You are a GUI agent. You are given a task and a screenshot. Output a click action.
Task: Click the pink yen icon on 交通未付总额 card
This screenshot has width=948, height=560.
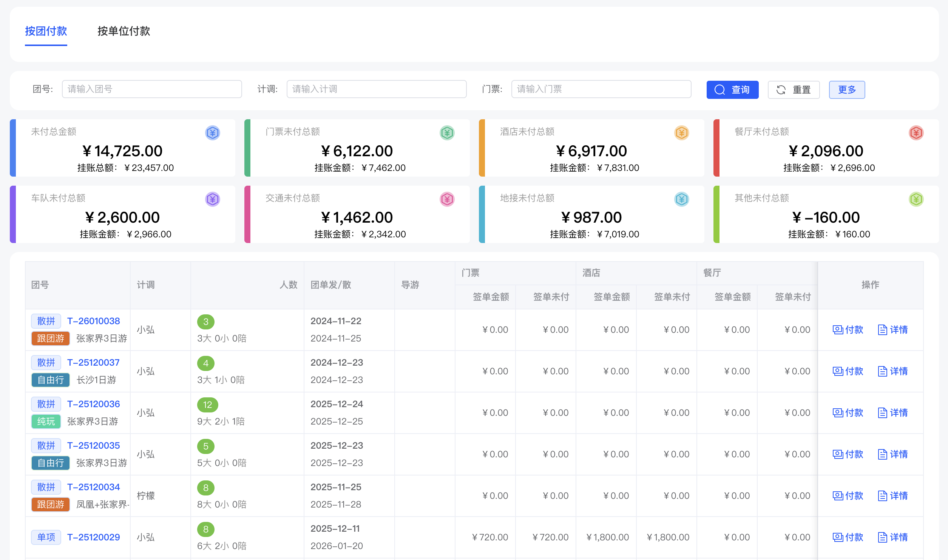click(x=447, y=199)
